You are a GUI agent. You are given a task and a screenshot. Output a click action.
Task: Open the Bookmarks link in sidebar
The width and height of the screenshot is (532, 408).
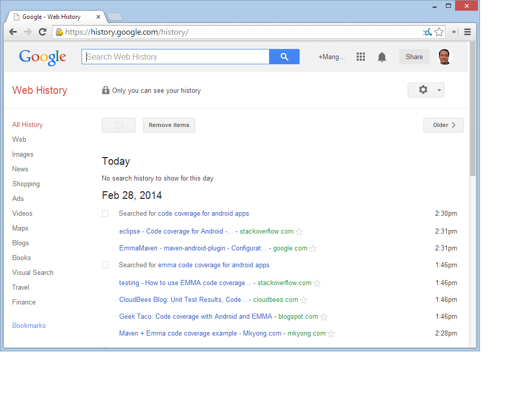tap(29, 325)
